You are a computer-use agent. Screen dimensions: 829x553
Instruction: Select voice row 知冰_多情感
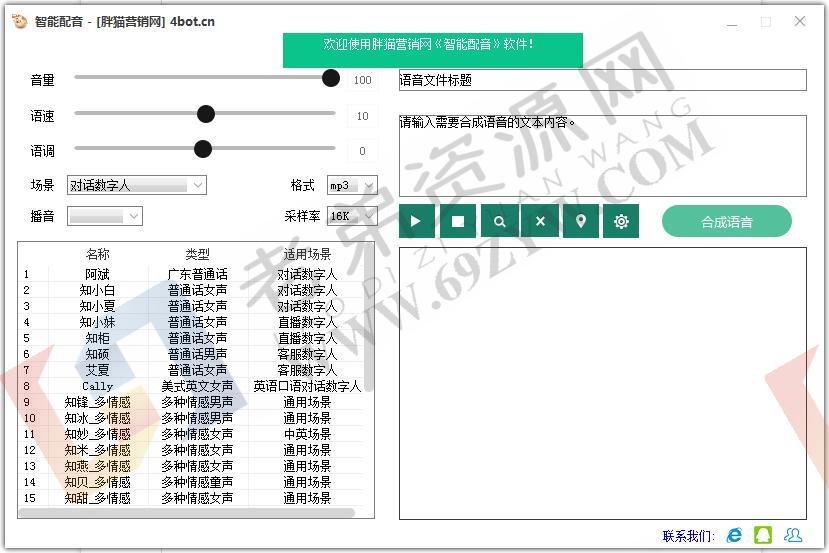coord(191,418)
